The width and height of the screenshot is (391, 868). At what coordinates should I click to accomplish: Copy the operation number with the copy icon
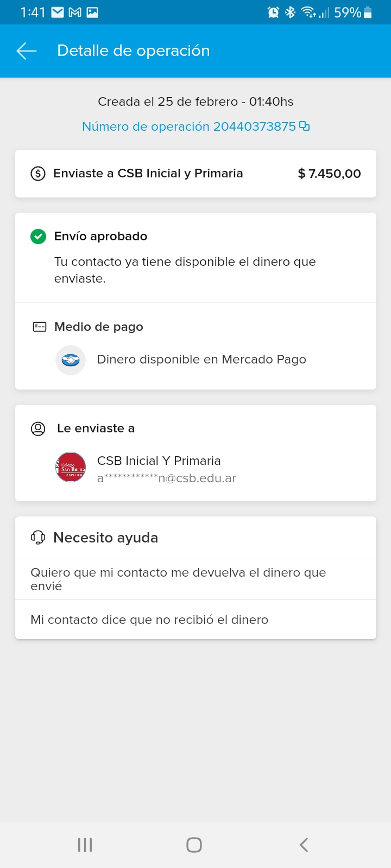tap(305, 126)
